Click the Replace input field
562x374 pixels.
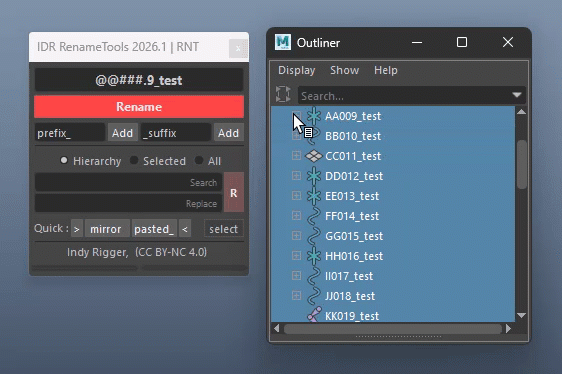(x=128, y=203)
